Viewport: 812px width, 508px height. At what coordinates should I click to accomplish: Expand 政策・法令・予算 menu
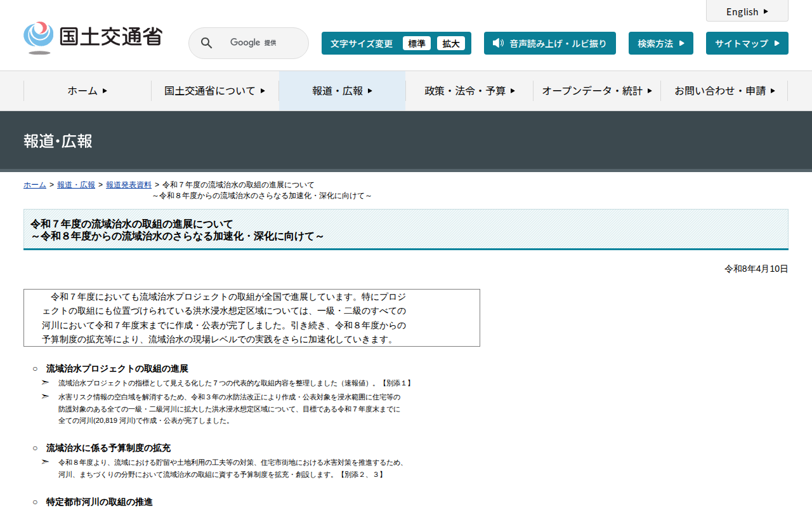469,91
